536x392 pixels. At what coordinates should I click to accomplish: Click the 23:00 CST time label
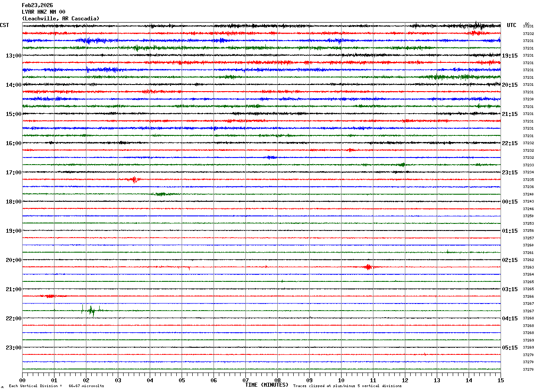coord(13,348)
